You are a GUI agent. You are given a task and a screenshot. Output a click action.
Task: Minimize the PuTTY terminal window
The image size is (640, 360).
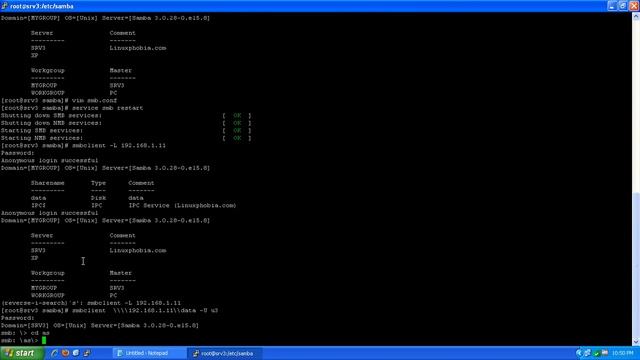611,6
